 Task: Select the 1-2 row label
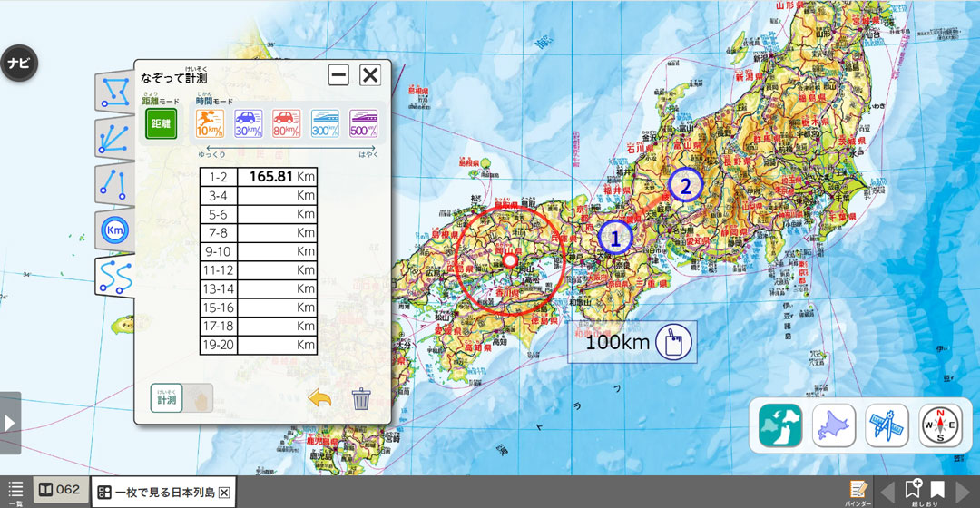(218, 177)
